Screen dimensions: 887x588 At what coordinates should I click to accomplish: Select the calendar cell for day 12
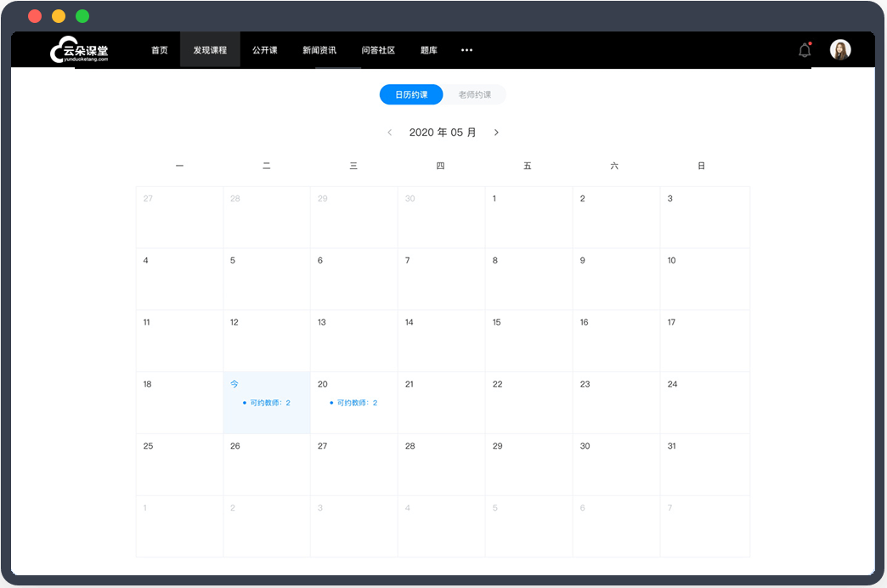[267, 342]
